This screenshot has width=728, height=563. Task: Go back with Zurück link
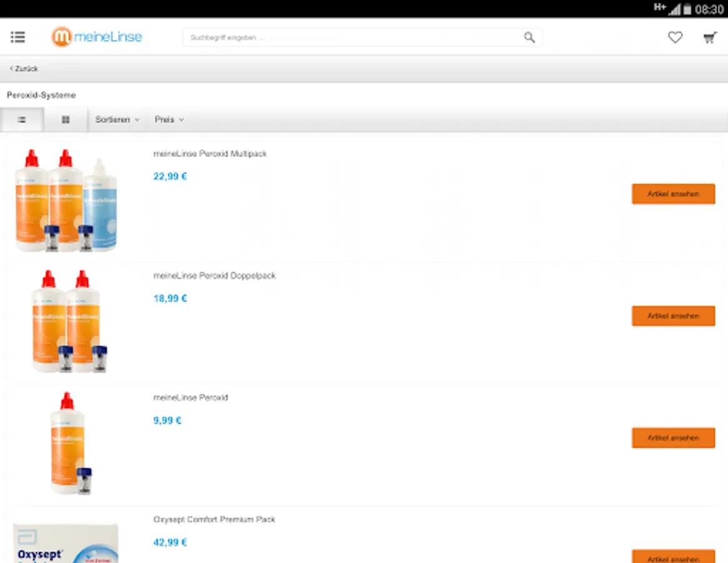[x=24, y=69]
